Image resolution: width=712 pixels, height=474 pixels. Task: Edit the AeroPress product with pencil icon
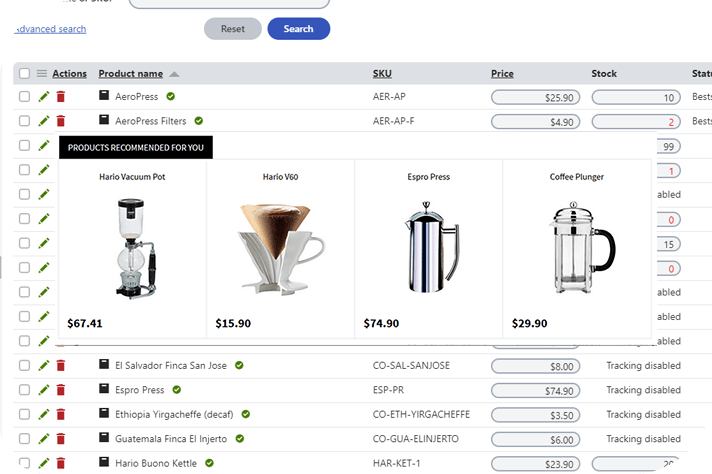click(x=44, y=97)
